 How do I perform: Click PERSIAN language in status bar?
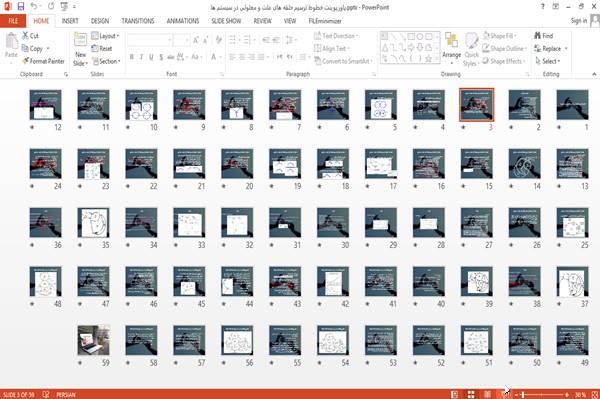(66, 394)
